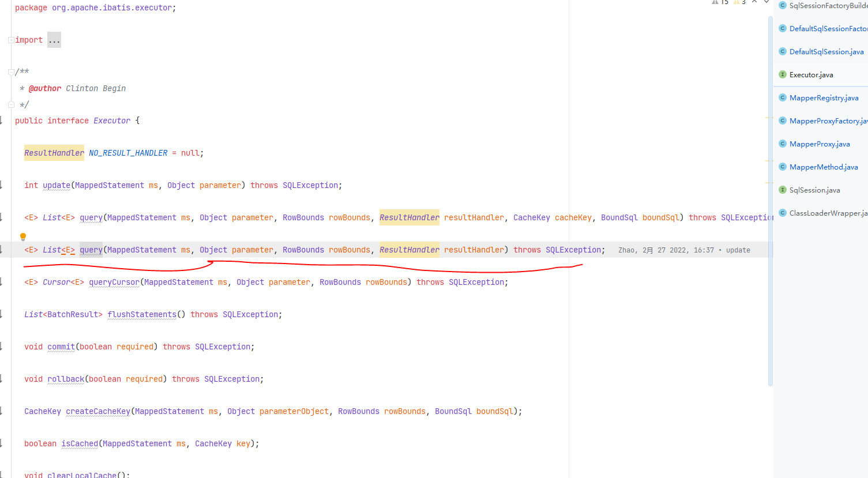This screenshot has width=868, height=478.
Task: Click the interface icon beside SqlSession.java
Action: [783, 190]
